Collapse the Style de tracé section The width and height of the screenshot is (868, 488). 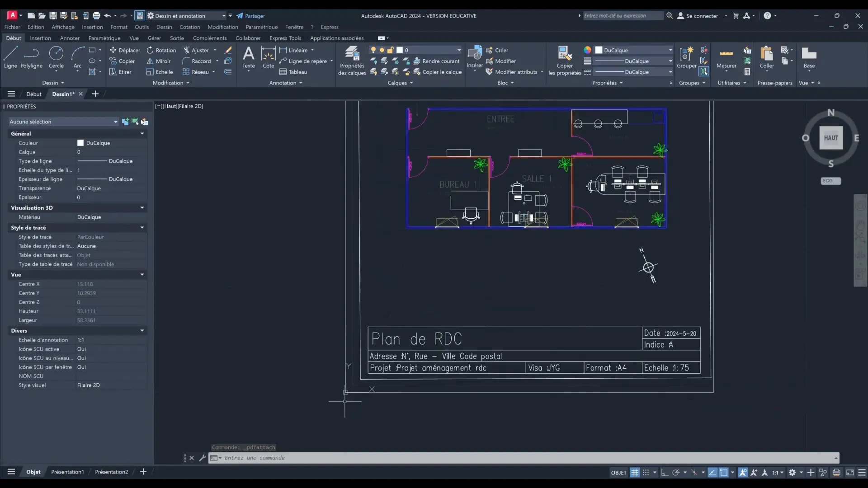coord(142,228)
